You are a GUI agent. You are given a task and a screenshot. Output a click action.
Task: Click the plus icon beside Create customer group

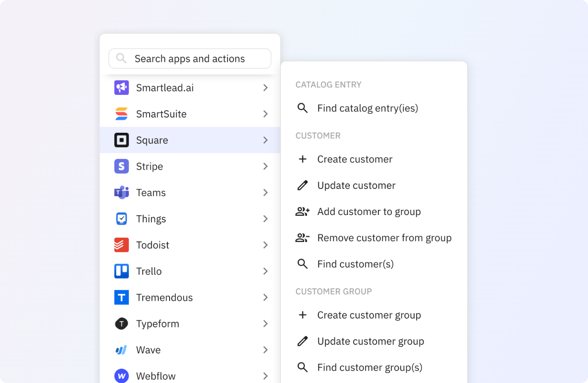click(303, 315)
